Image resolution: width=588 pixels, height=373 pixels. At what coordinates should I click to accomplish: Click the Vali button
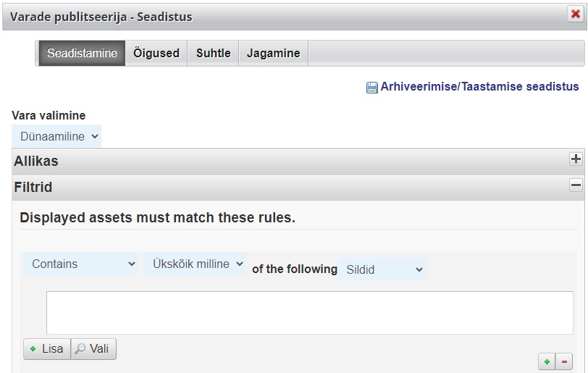[93, 349]
